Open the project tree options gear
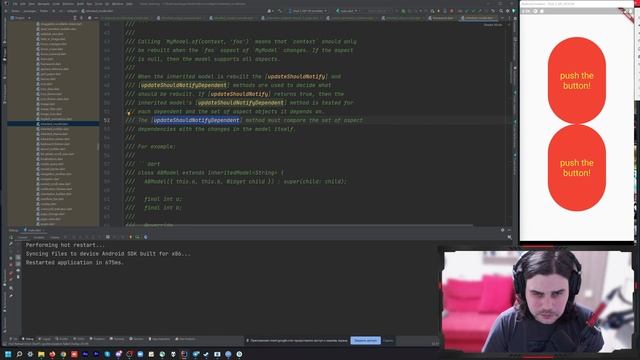Screen dimensions: 640x360 [89, 18]
